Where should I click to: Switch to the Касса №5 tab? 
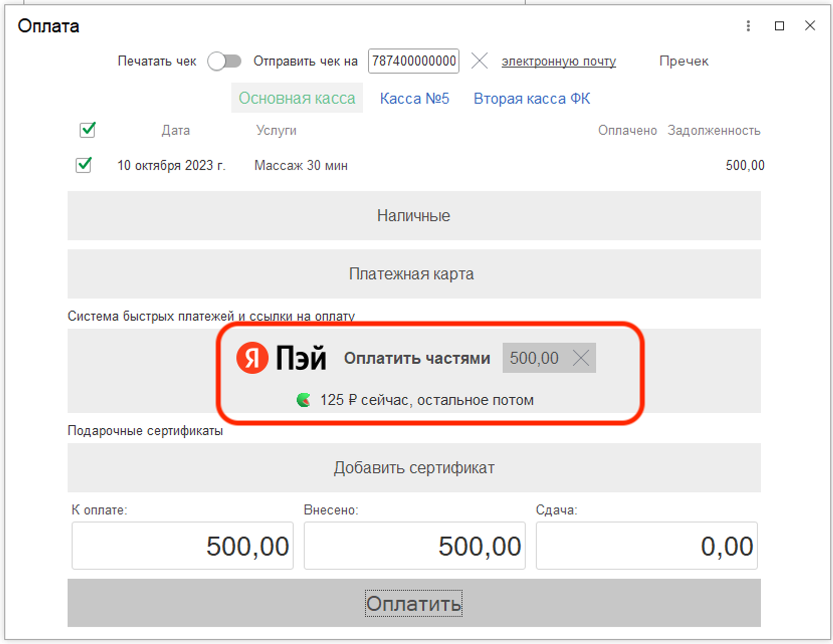point(414,98)
